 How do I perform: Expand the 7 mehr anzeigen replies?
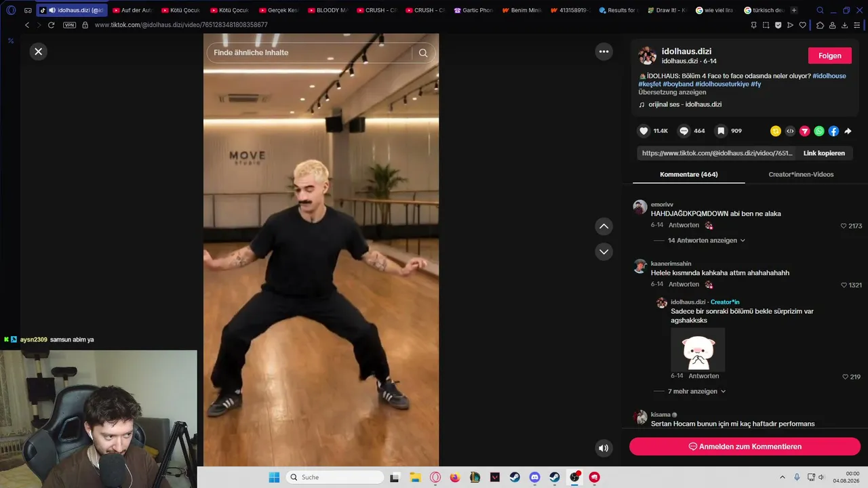pos(696,392)
